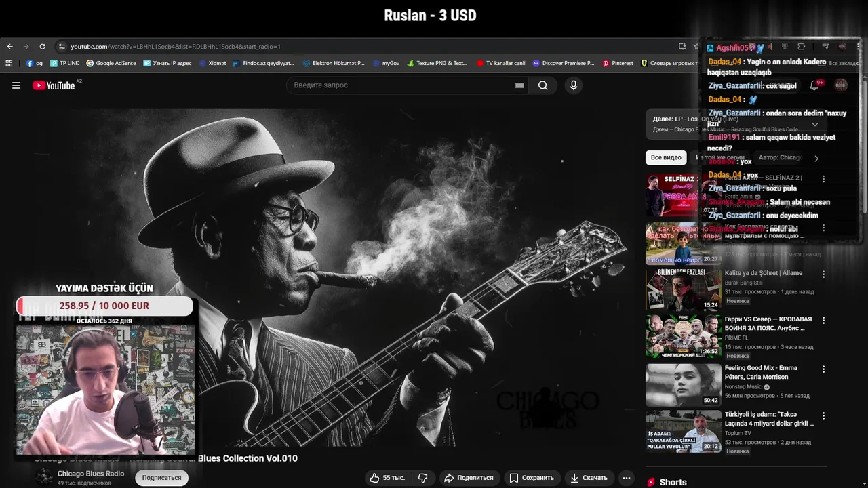Image resolution: width=868 pixels, height=488 pixels.
Task: Open the YouTube hamburger guide menu
Action: (x=16, y=85)
